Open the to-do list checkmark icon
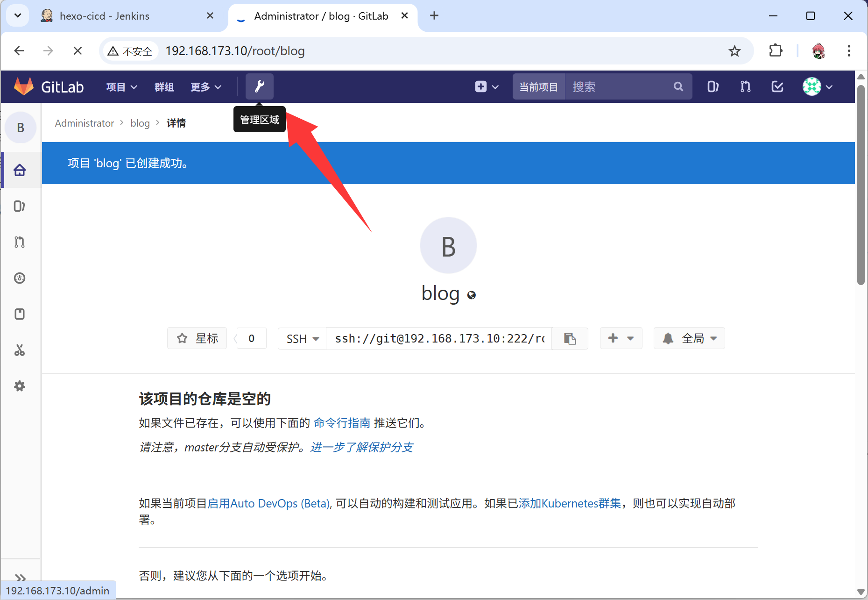Viewport: 868px width, 600px height. (777, 87)
